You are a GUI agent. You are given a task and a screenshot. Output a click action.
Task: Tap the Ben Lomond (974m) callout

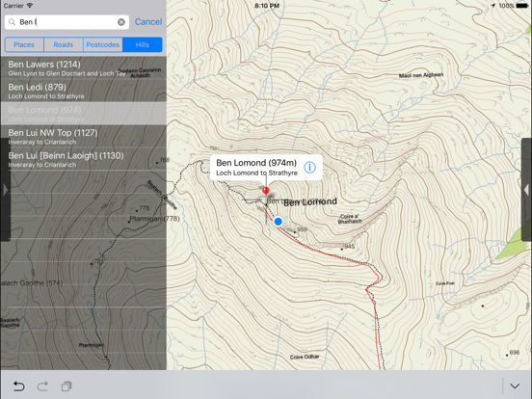266,168
